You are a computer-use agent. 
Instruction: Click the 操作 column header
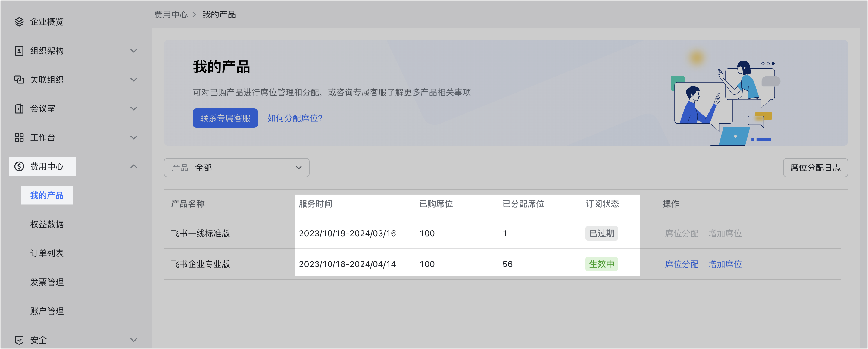tap(670, 204)
